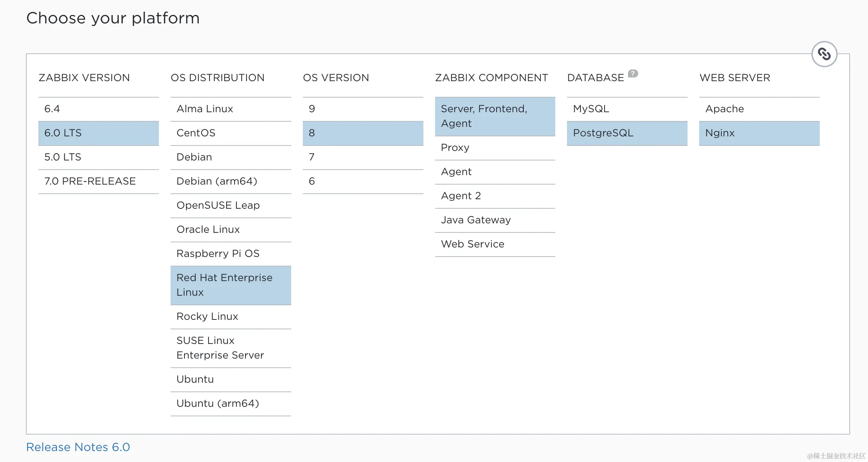Select SUSE Linux Enterprise Server
The image size is (868, 462).
click(231, 348)
